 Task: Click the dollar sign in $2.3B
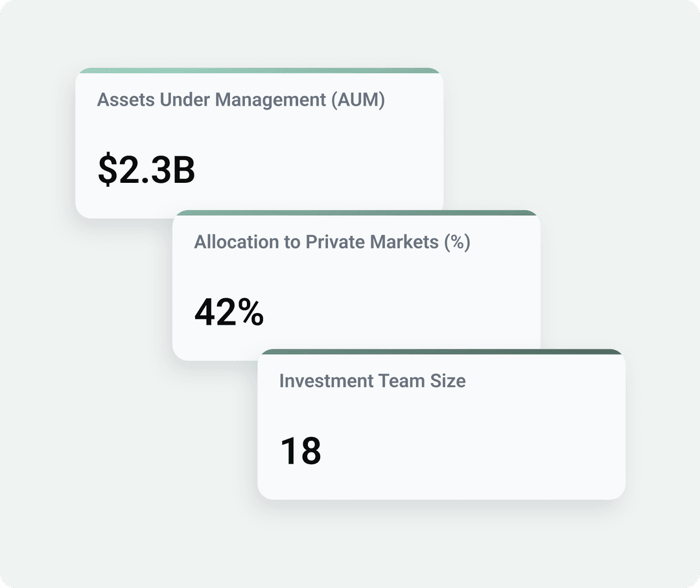coord(106,170)
